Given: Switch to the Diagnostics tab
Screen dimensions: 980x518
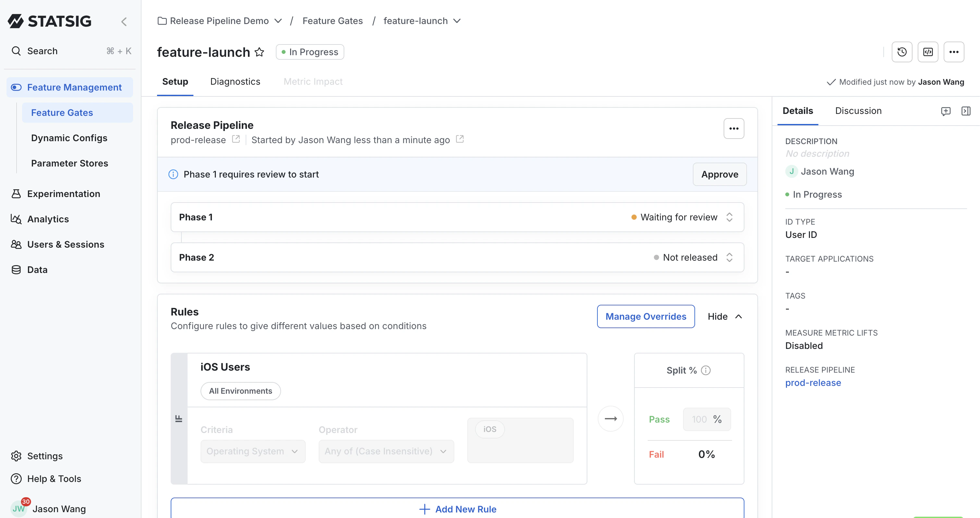Looking at the screenshot, I should (x=235, y=81).
